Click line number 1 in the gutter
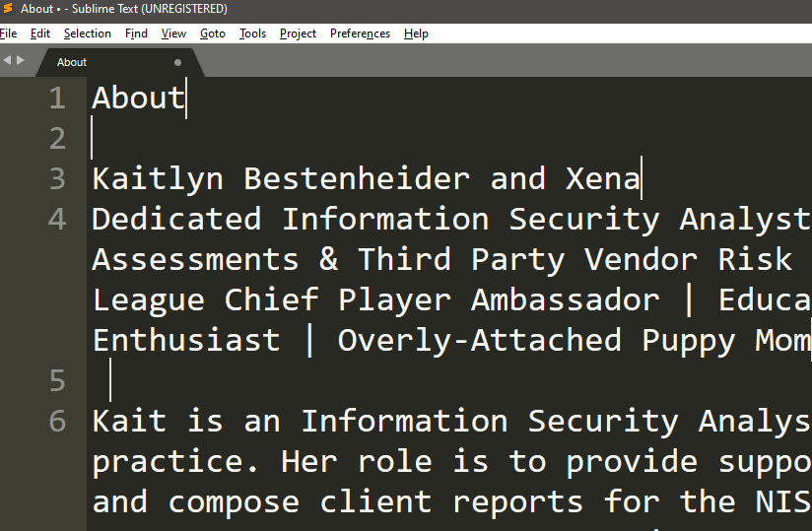This screenshot has width=812, height=531. point(57,99)
